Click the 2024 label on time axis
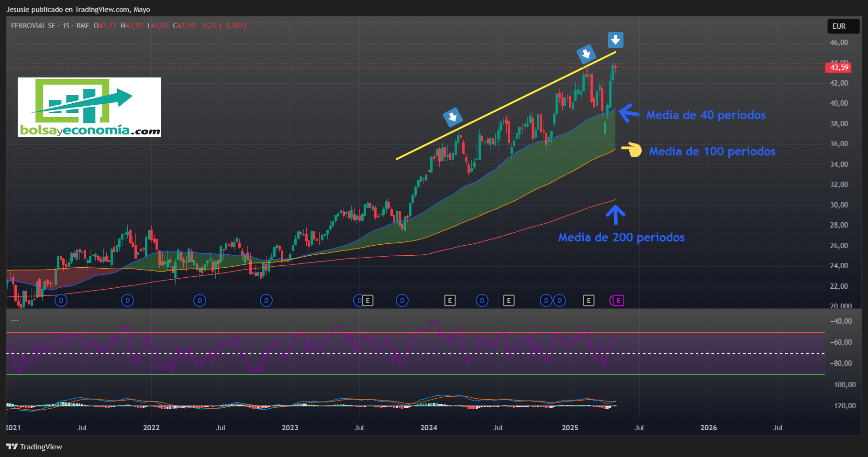This screenshot has height=457, width=868. pos(429,427)
